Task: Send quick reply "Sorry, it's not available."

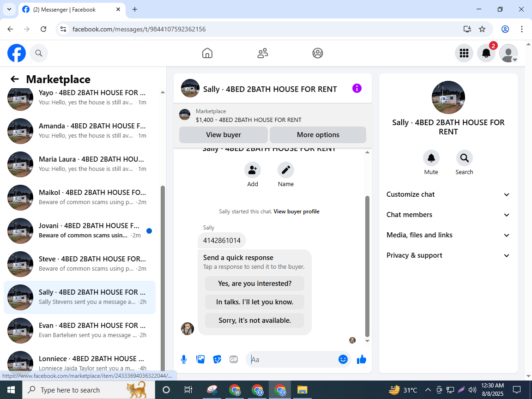Action: click(x=254, y=320)
